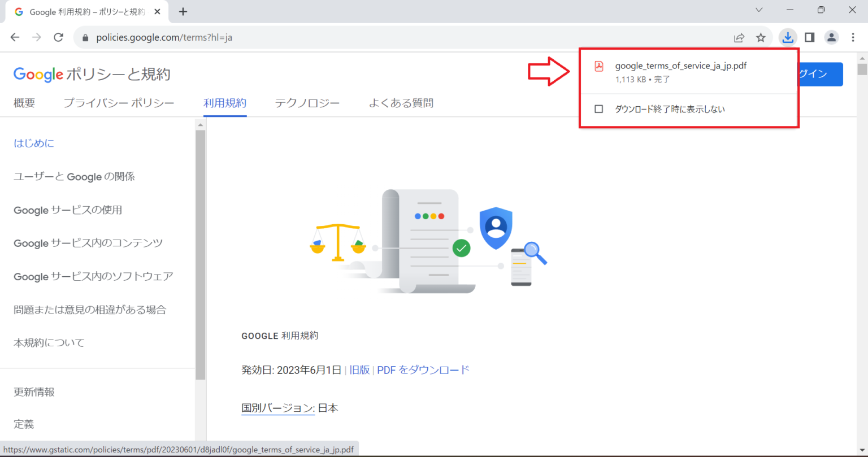Screen dimensions: 868x457
Task: Open the tab search chevron
Action: tap(760, 10)
